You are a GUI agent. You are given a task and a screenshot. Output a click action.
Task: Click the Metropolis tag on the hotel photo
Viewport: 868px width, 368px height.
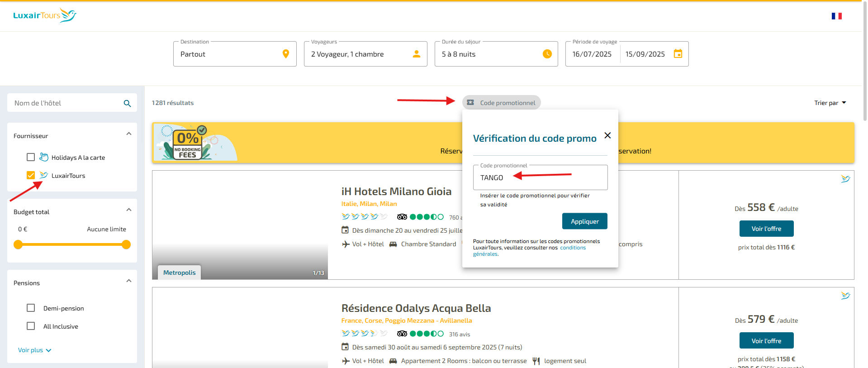(x=180, y=272)
